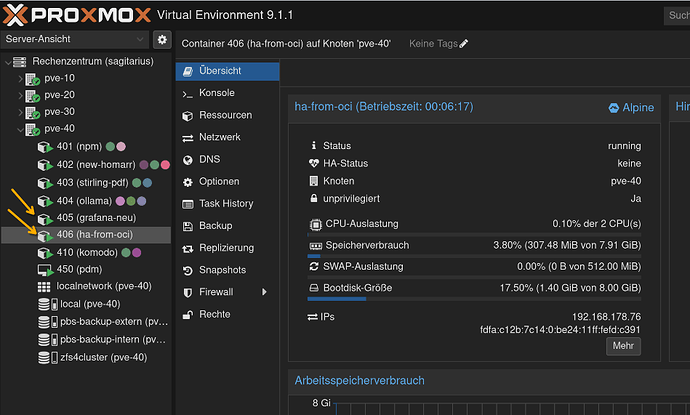Image resolution: width=690 pixels, height=415 pixels.
Task: Collapse the pve-40 node
Action: [20, 129]
